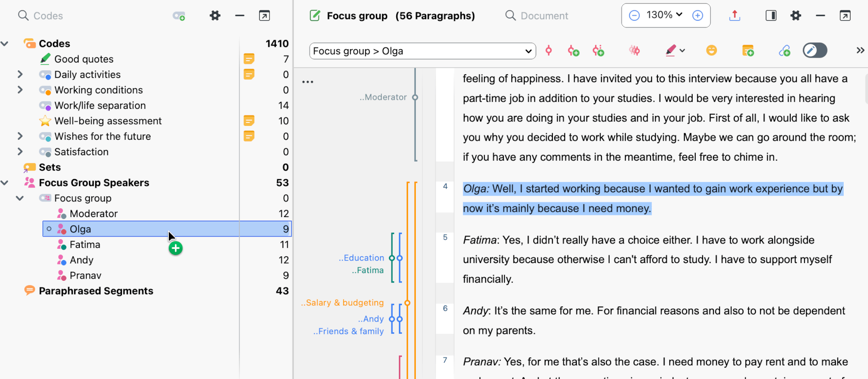Undock the Codes panel window

coord(264,16)
